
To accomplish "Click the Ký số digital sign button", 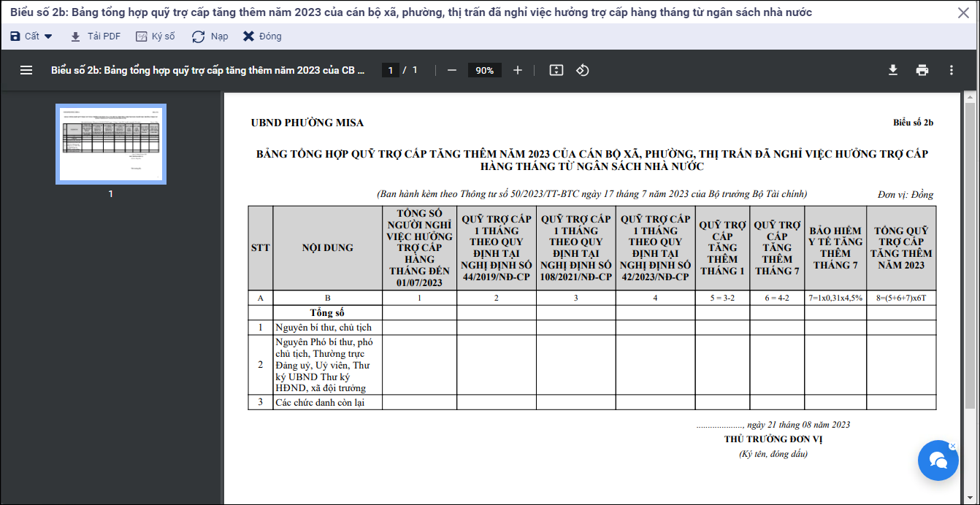I will pos(156,36).
